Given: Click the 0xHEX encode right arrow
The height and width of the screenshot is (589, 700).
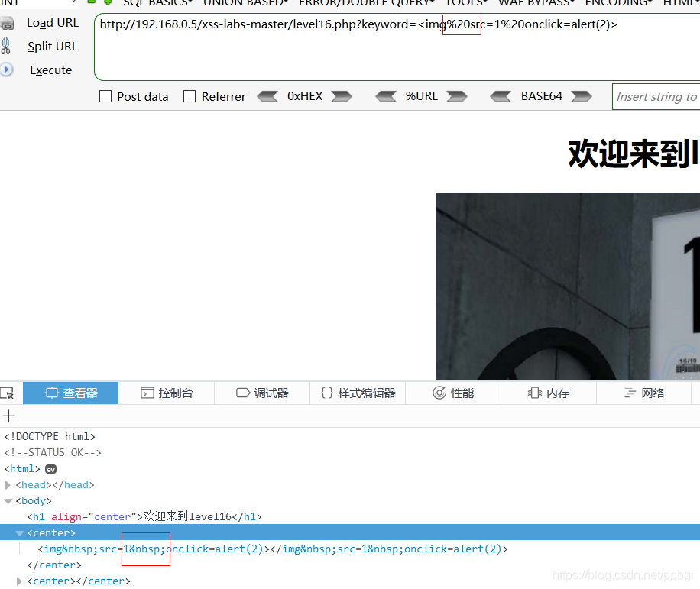Looking at the screenshot, I should pyautogui.click(x=342, y=96).
